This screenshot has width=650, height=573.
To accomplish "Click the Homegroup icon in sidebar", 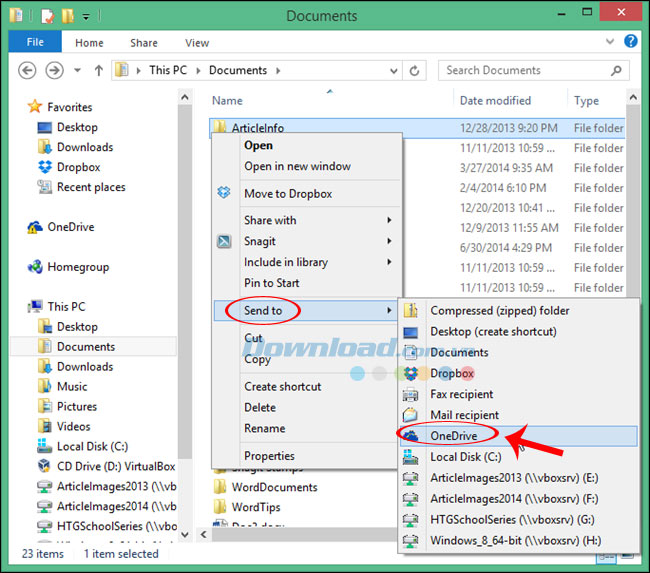I will [x=35, y=267].
